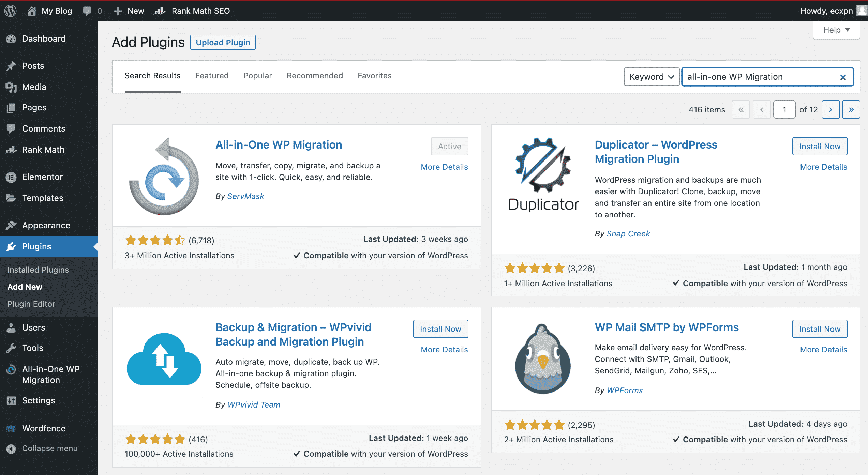Go to next page of plugin results
This screenshot has width=868, height=475.
coord(830,109)
